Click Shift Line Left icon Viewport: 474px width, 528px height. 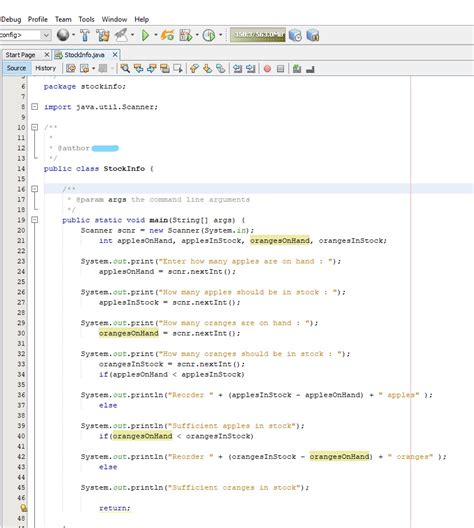(x=238, y=69)
